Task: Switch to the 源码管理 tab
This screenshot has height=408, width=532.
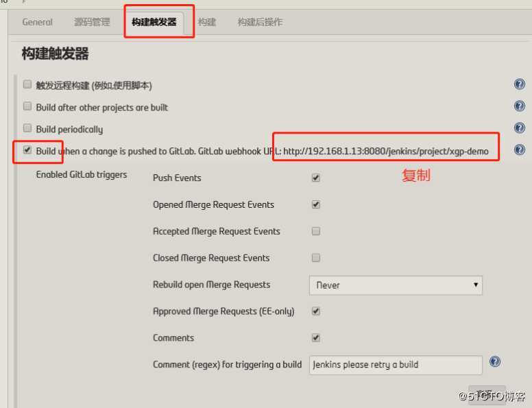Action: [92, 22]
